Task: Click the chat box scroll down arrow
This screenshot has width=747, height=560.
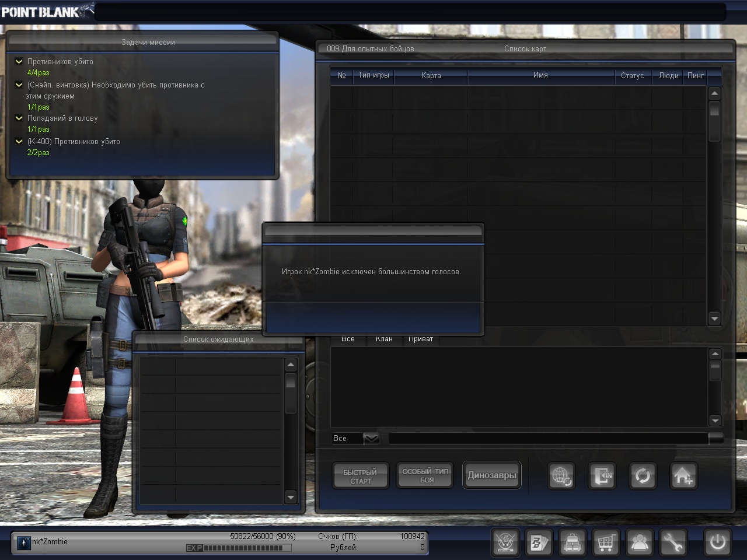Action: click(x=715, y=421)
